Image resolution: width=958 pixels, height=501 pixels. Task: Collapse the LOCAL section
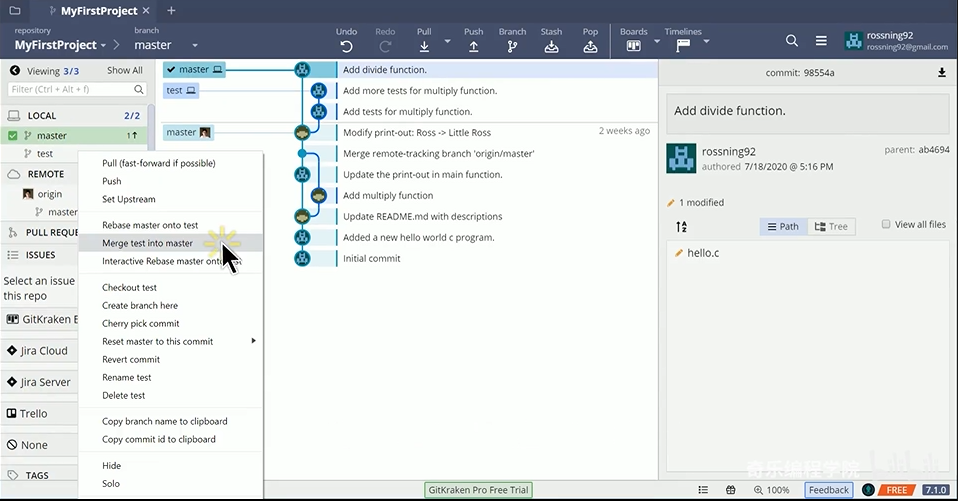pyautogui.click(x=75, y=115)
